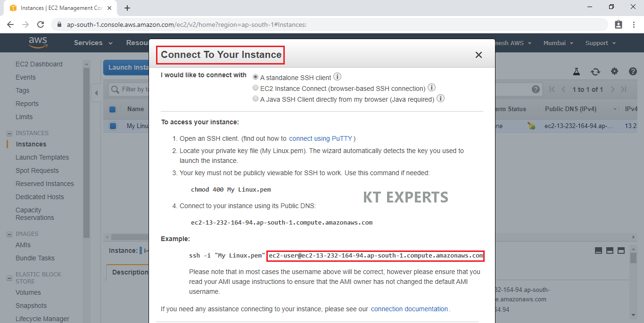This screenshot has height=323, width=644.
Task: Open Spot Requests in sidebar
Action: (37, 170)
